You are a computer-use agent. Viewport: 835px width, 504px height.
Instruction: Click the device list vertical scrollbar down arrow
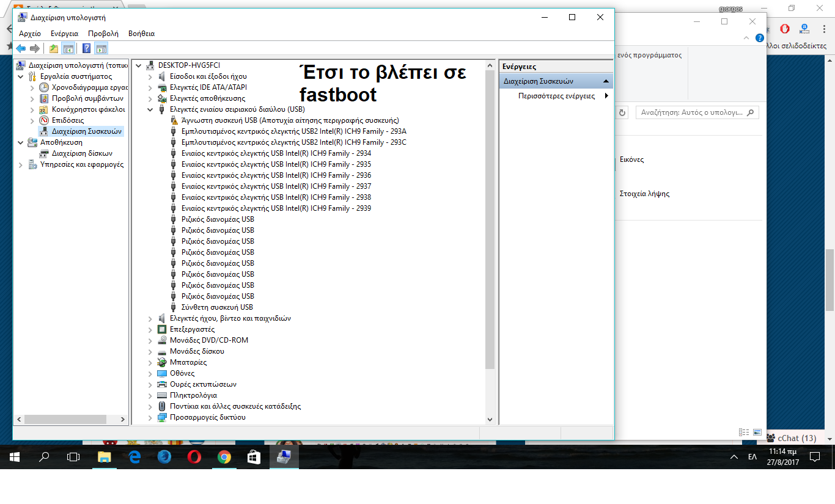click(490, 419)
